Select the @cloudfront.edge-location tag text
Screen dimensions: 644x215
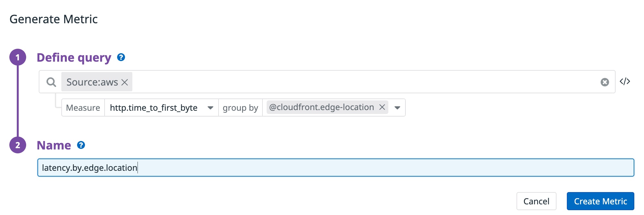coord(321,107)
